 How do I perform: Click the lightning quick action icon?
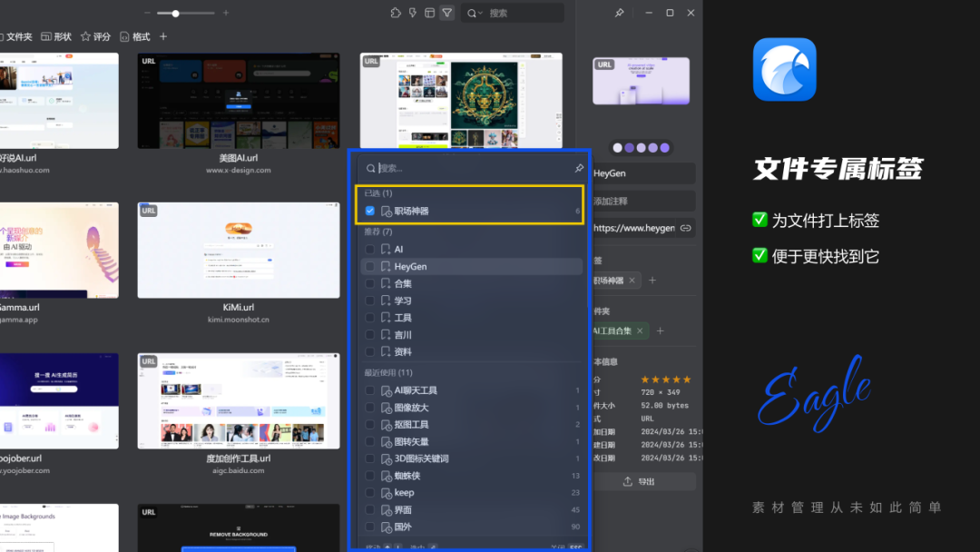pos(413,13)
